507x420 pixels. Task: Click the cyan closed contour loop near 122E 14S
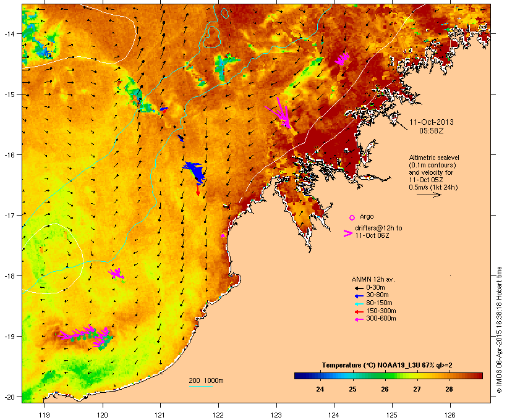click(212, 37)
